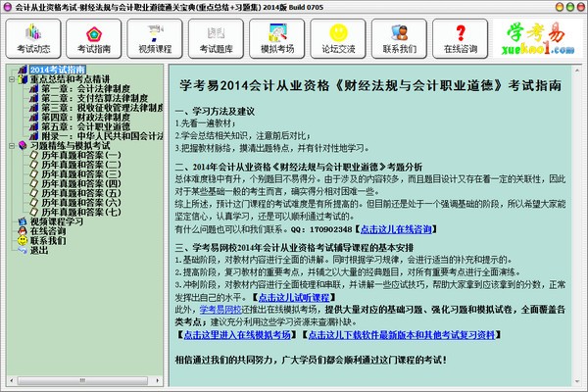The width and height of the screenshot is (588, 392).
Task: Collapse the 习题精练与模拟考试 tree branch
Action: (x=12, y=146)
